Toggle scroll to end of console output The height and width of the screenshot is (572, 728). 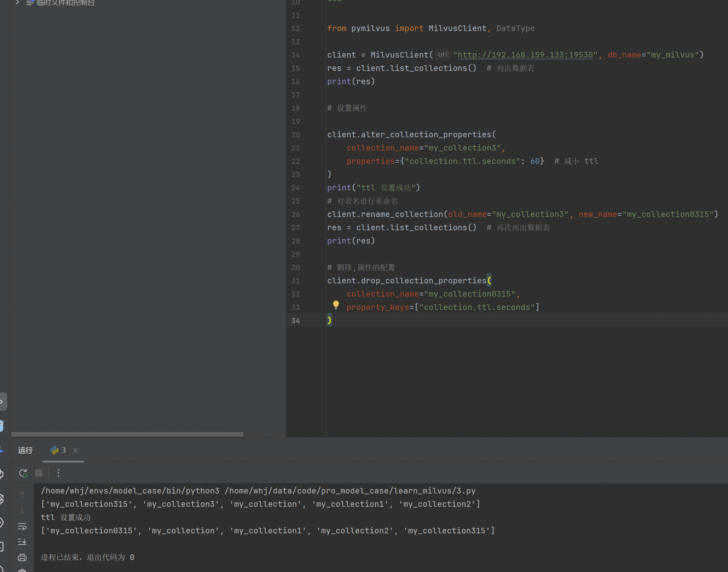[x=22, y=542]
